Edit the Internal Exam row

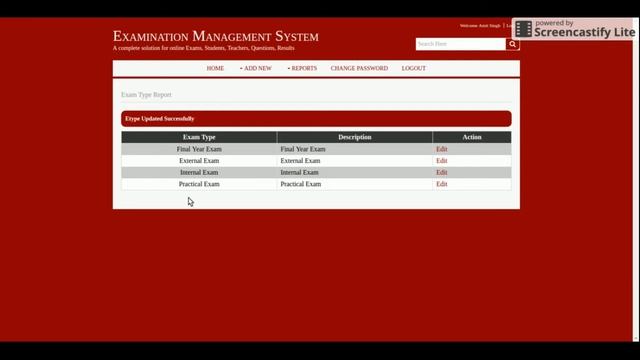point(442,172)
